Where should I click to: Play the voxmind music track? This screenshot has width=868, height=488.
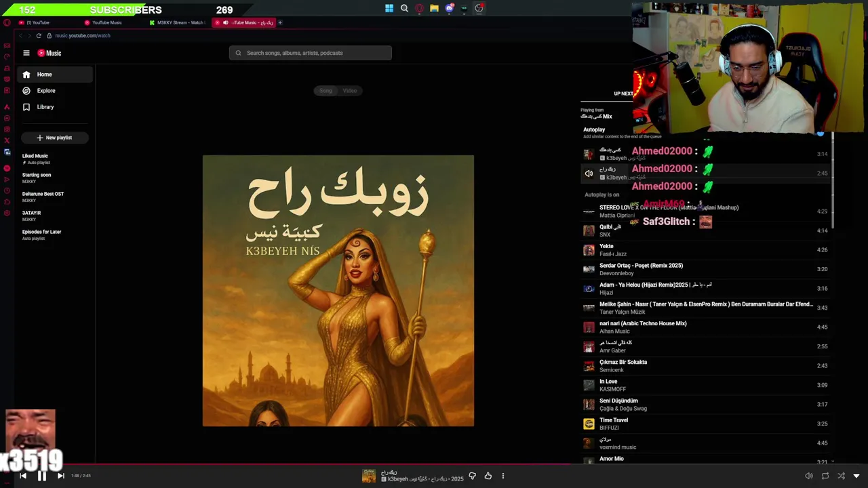click(705, 443)
